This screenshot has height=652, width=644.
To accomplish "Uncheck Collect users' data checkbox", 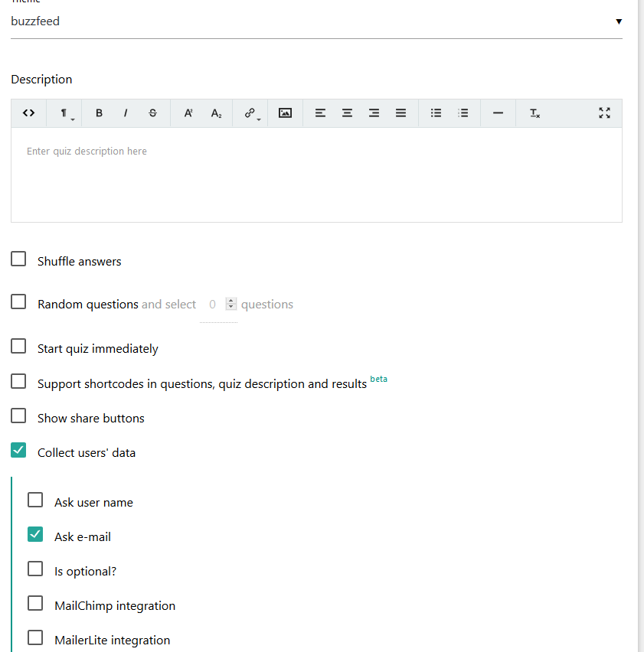I will click(x=18, y=450).
